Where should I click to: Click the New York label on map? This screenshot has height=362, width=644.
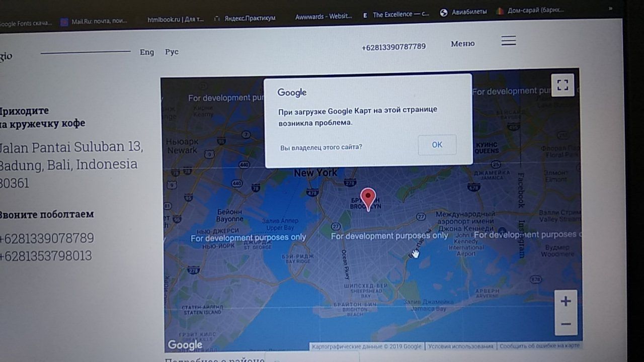[316, 172]
